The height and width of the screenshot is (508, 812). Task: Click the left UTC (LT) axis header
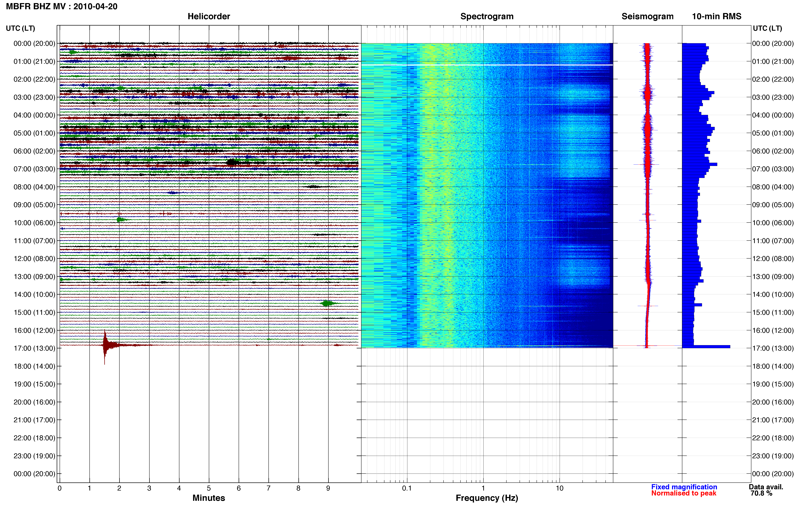(21, 28)
